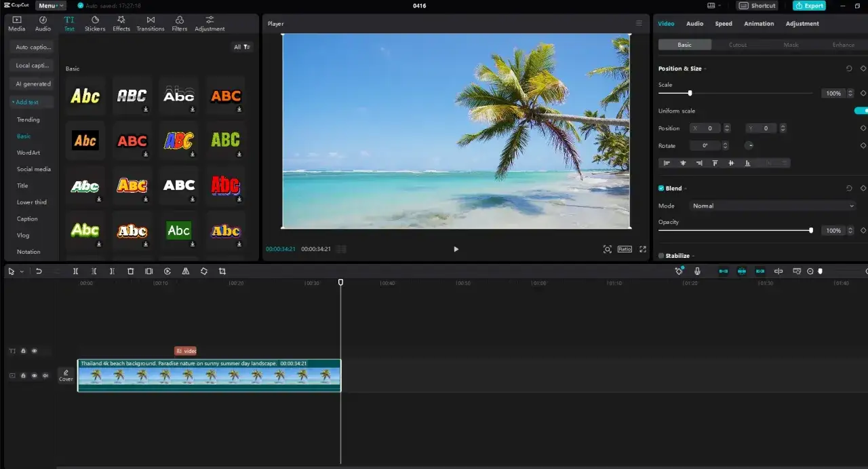Click the Delete clip icon
Screen dimensions: 868x469
[130, 271]
